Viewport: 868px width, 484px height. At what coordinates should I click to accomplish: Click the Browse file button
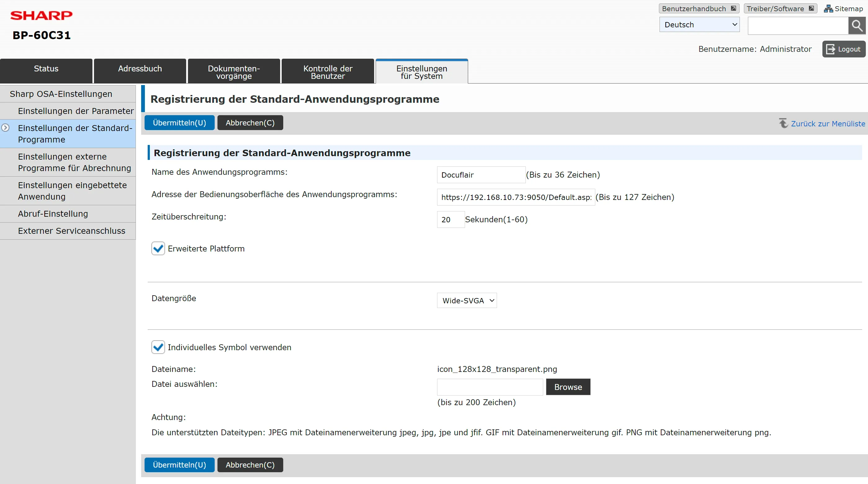pos(568,387)
